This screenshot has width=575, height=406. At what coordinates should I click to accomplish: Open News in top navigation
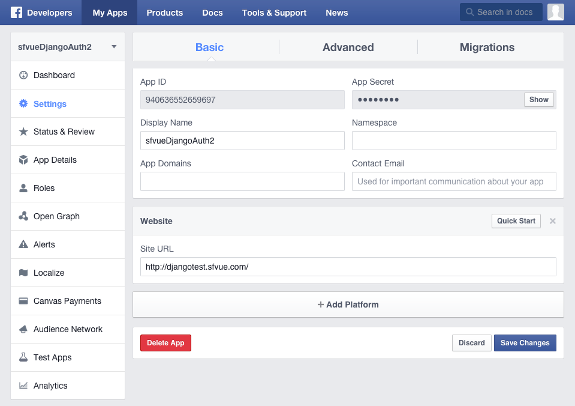coord(337,13)
